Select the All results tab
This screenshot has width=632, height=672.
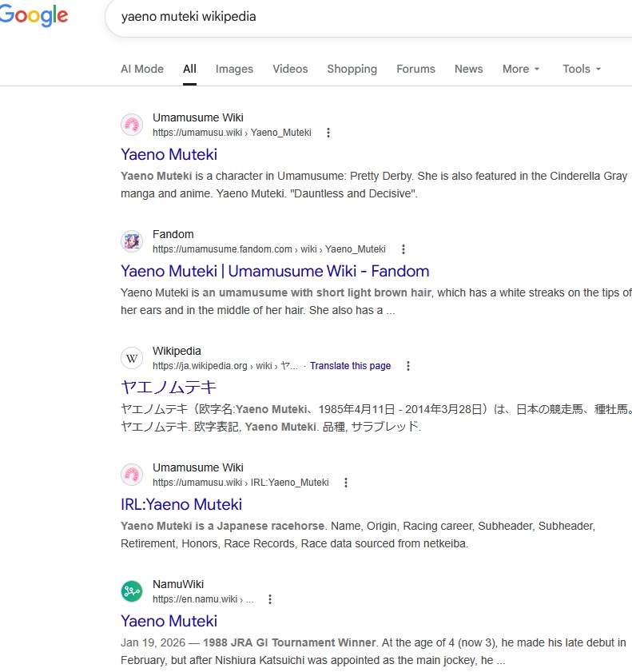189,69
